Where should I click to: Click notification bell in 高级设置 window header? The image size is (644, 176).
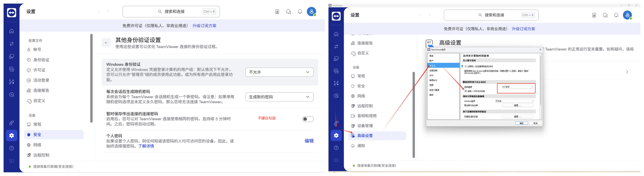[x=616, y=15]
